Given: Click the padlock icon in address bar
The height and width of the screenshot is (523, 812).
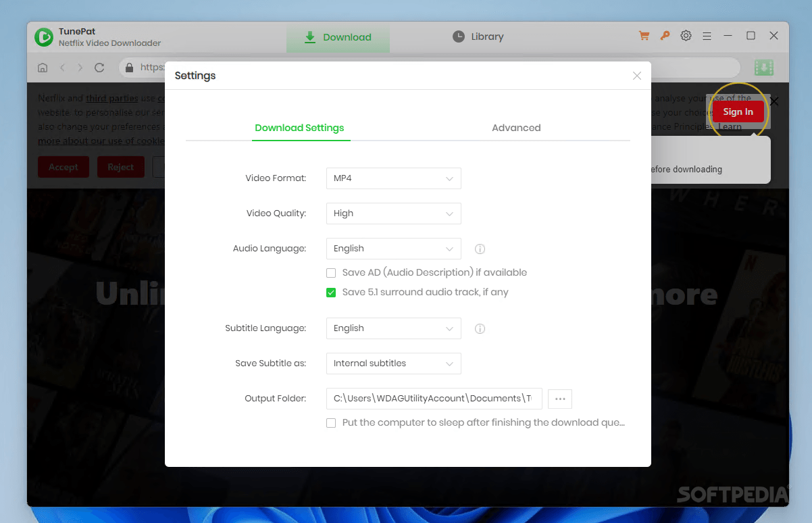Looking at the screenshot, I should click(x=130, y=68).
